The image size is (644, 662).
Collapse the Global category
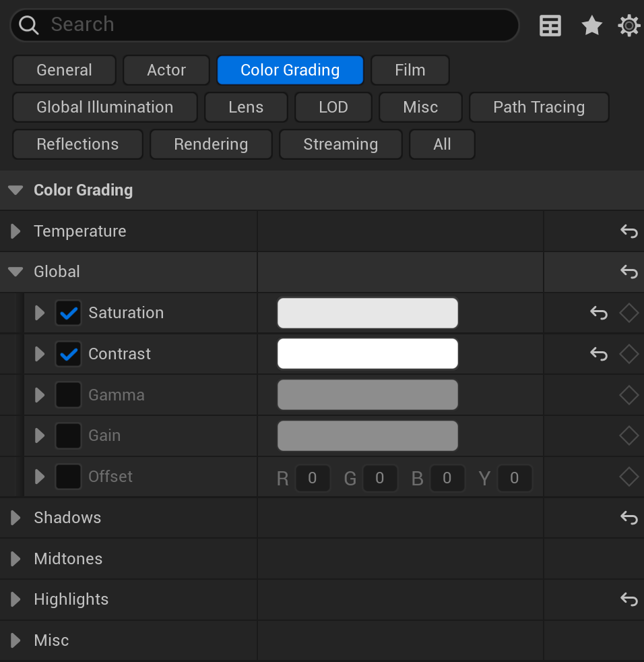pyautogui.click(x=15, y=272)
